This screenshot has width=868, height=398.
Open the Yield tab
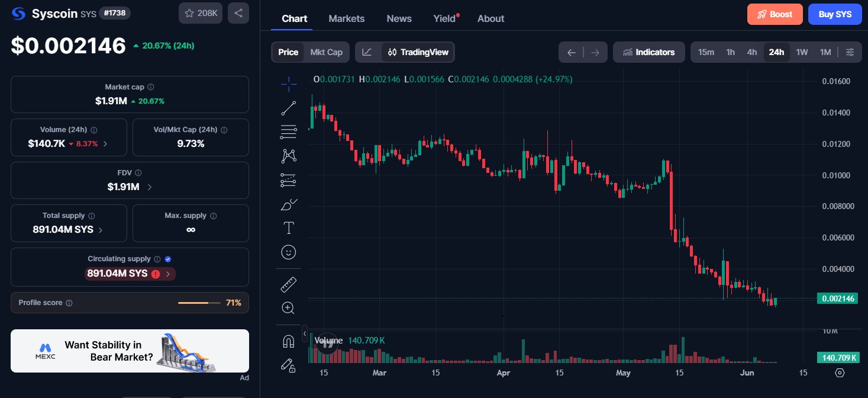click(445, 18)
